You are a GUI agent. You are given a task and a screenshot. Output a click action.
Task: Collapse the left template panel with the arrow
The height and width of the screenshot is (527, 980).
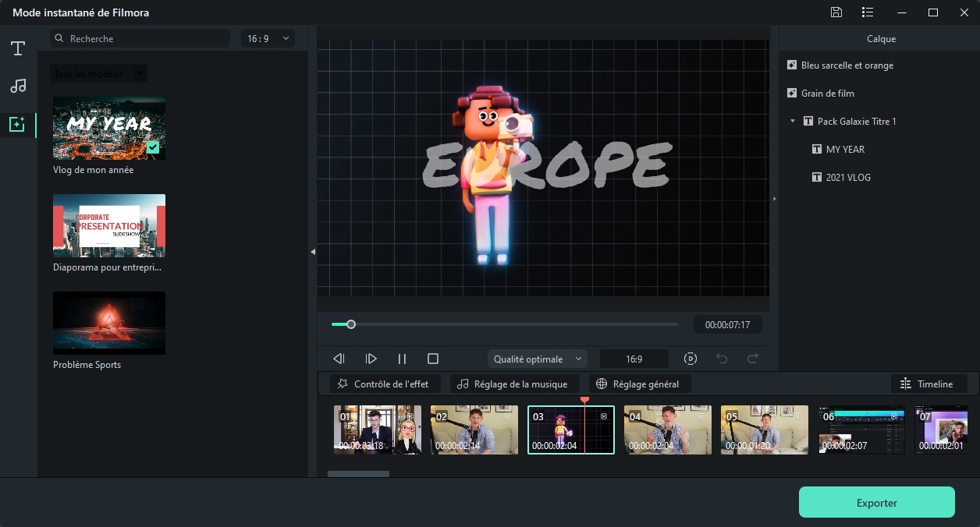(x=313, y=252)
